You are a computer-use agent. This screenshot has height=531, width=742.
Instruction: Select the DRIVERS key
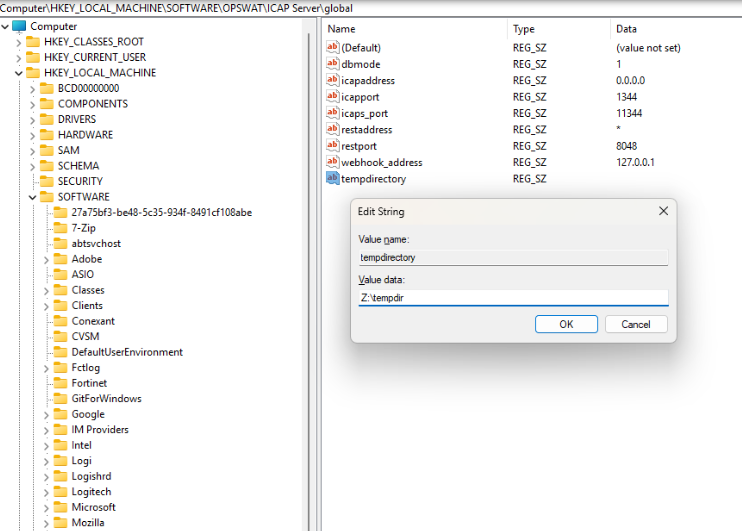[x=77, y=119]
